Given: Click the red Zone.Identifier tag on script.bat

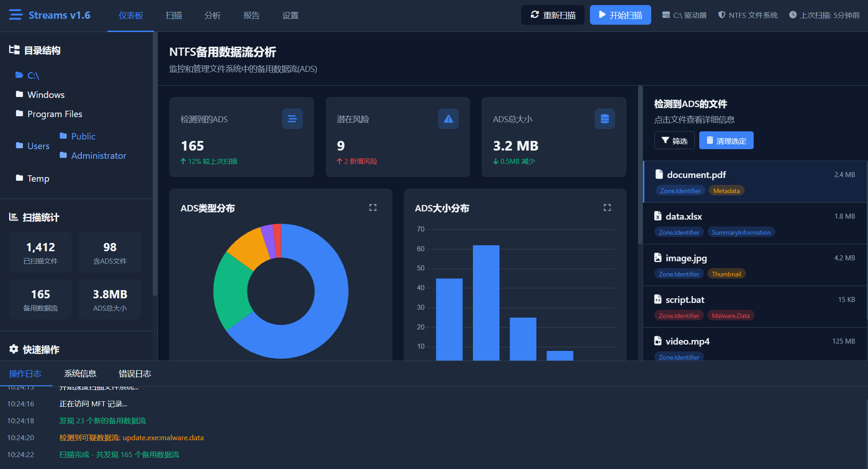Looking at the screenshot, I should (679, 316).
